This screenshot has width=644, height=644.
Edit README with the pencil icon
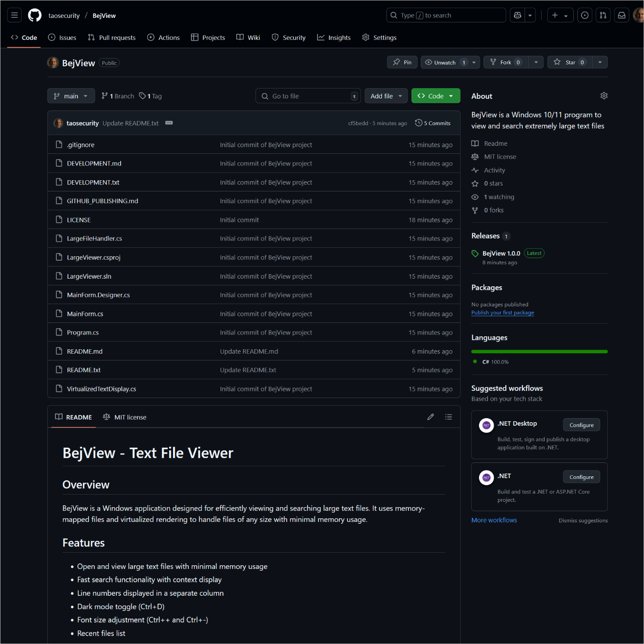coord(431,417)
